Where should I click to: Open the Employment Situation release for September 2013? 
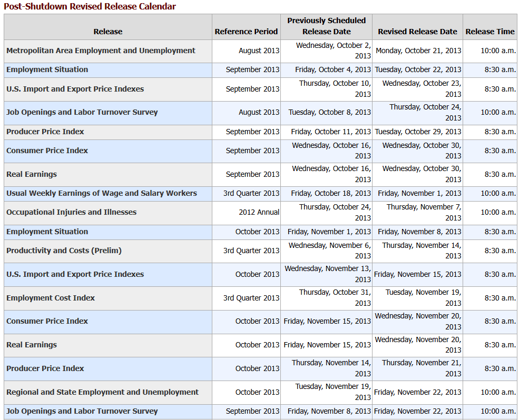[47, 69]
